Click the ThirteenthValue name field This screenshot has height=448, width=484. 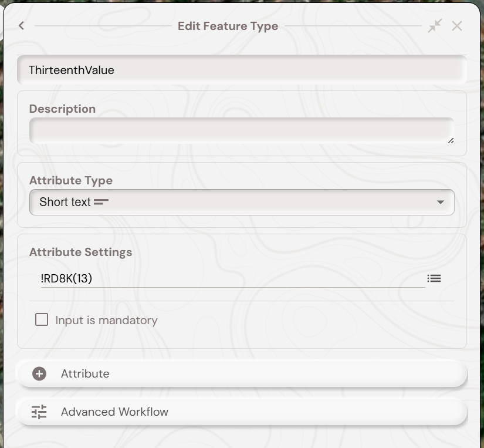[x=242, y=70]
